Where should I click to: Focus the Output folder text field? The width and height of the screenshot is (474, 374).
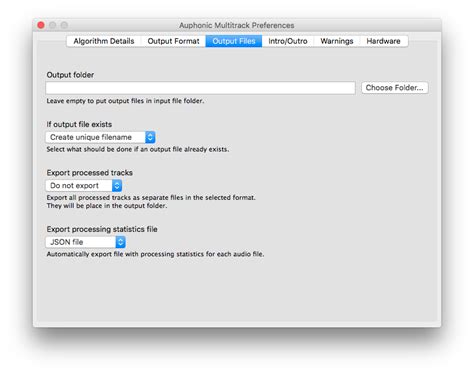coord(200,88)
